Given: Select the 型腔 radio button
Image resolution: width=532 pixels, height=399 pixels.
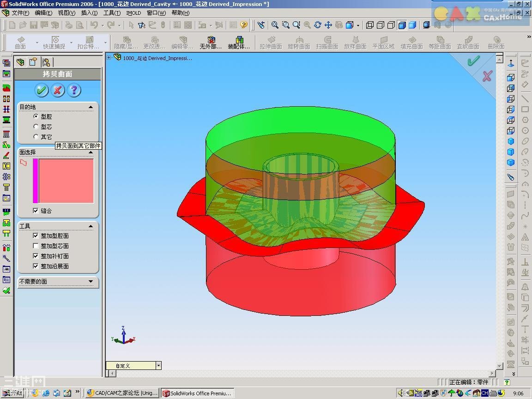Looking at the screenshot, I should click(36, 116).
